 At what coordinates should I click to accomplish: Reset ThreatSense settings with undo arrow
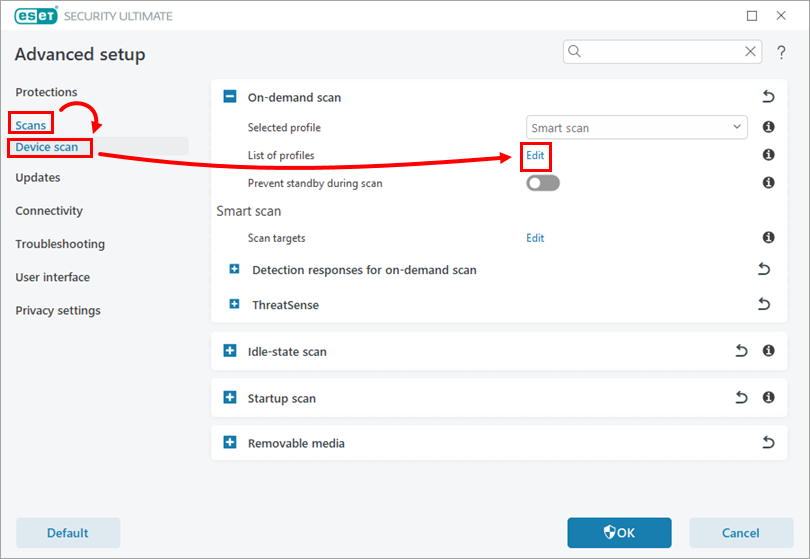click(x=764, y=304)
